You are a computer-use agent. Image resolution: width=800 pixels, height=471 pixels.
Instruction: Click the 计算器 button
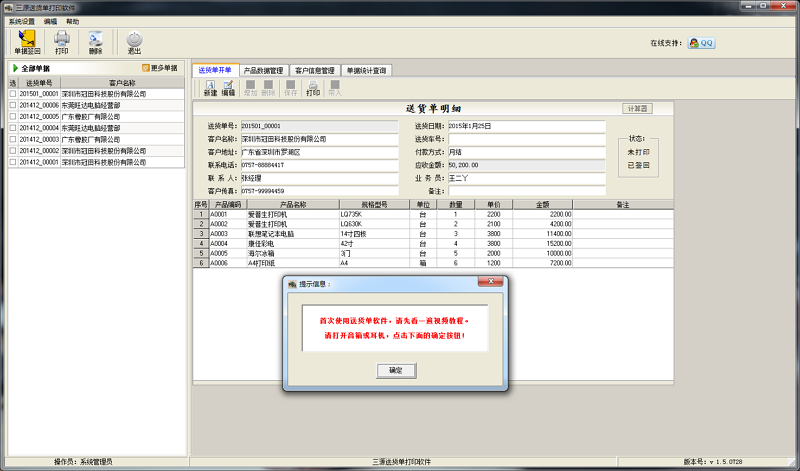click(637, 109)
